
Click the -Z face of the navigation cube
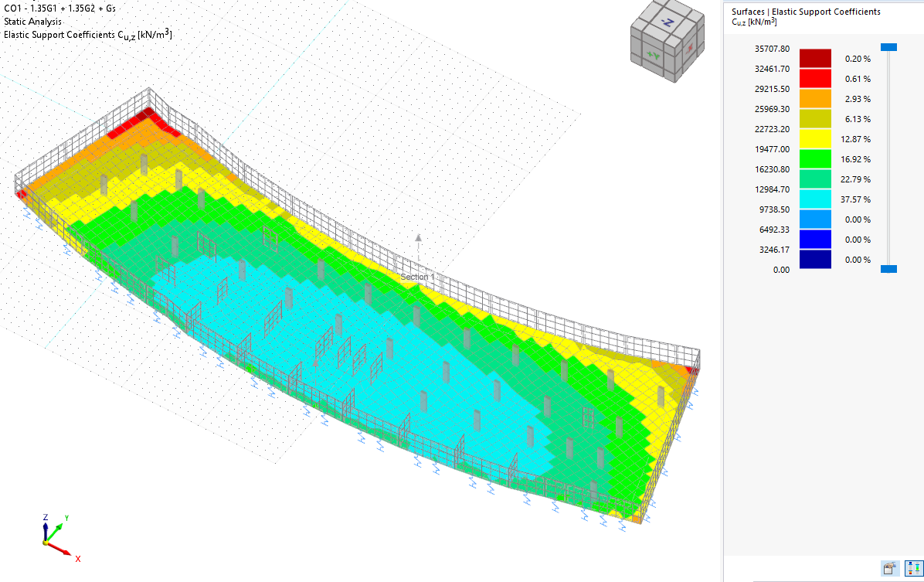click(668, 21)
